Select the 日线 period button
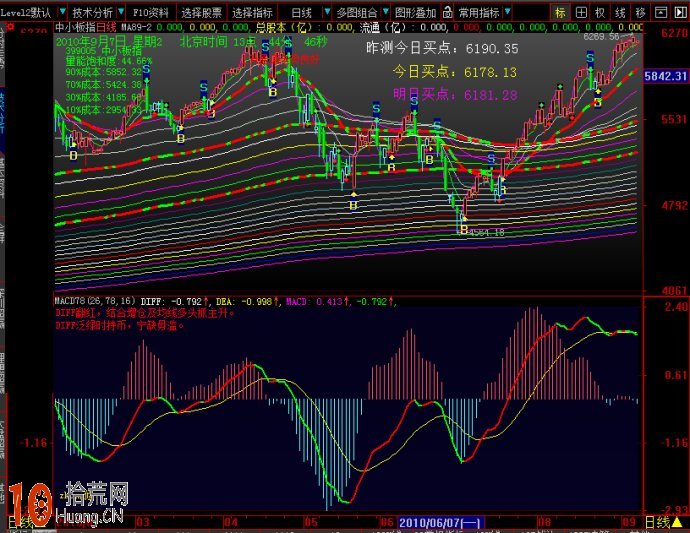The image size is (690, 533). 302,12
